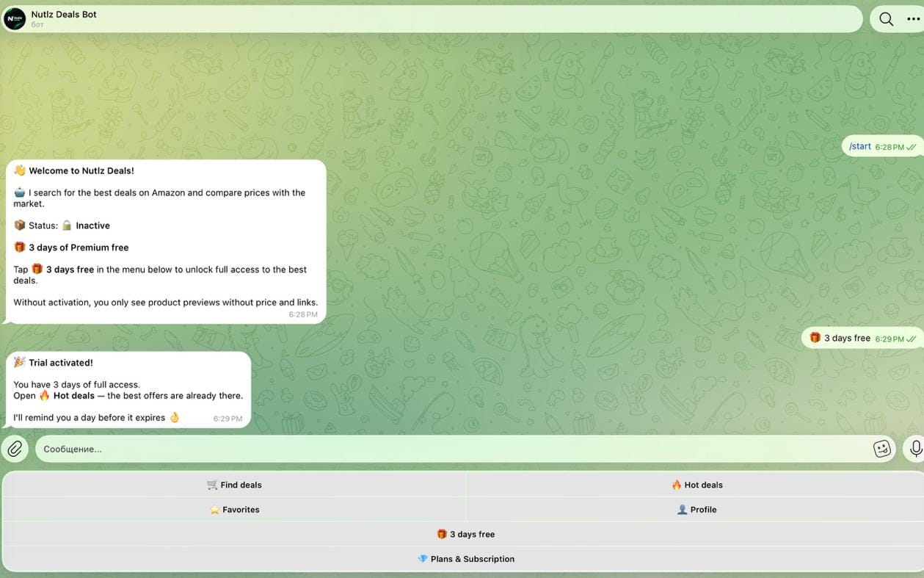Click the 'Trial activated!' message heading

click(60, 363)
